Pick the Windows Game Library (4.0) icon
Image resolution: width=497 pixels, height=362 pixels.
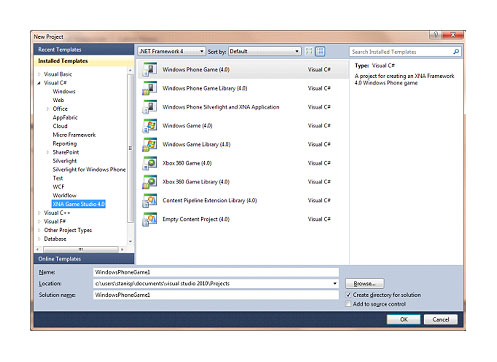[x=150, y=144]
